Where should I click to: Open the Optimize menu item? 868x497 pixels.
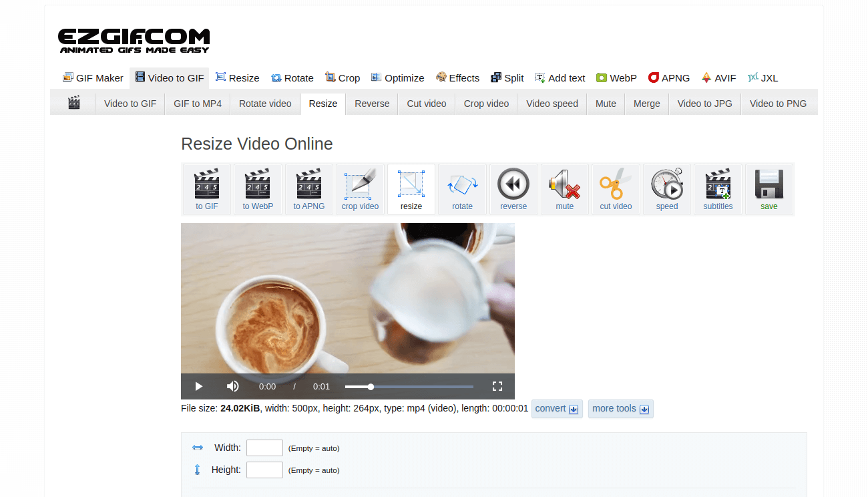pyautogui.click(x=397, y=78)
